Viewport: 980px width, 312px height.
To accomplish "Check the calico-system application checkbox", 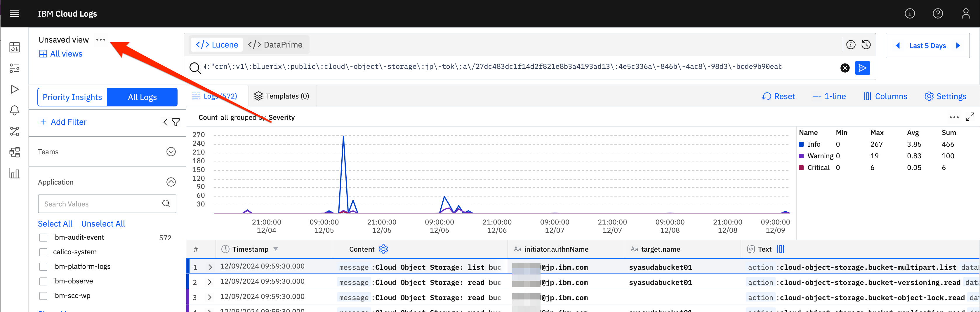I will pos(44,252).
